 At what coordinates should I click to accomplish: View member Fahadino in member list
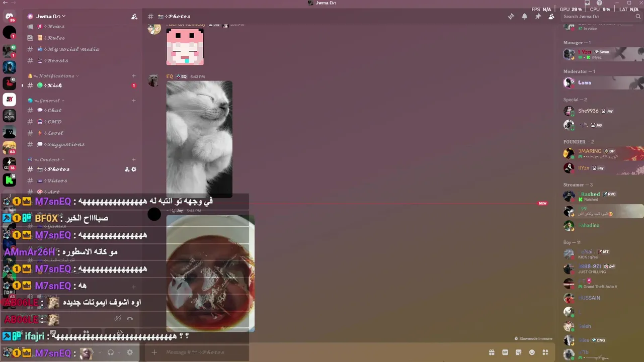pyautogui.click(x=603, y=225)
